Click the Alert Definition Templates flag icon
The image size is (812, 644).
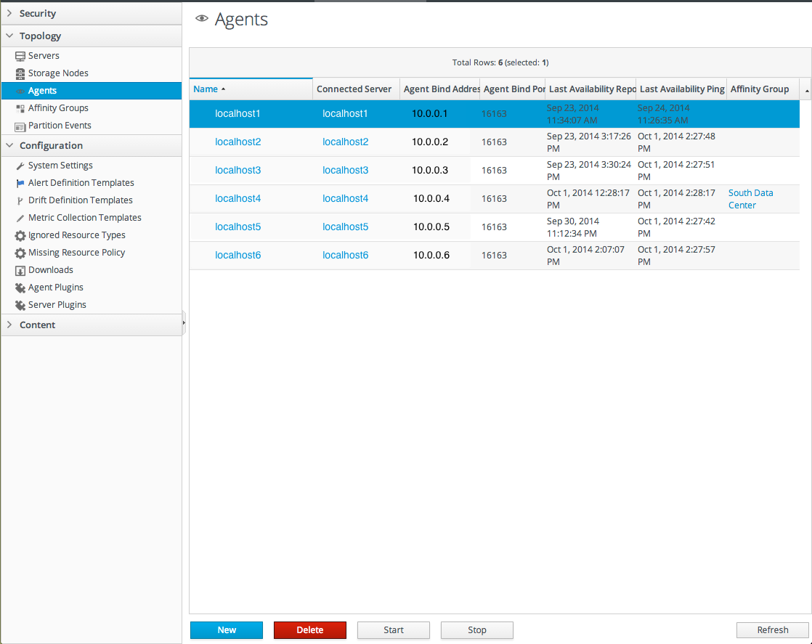coord(20,183)
